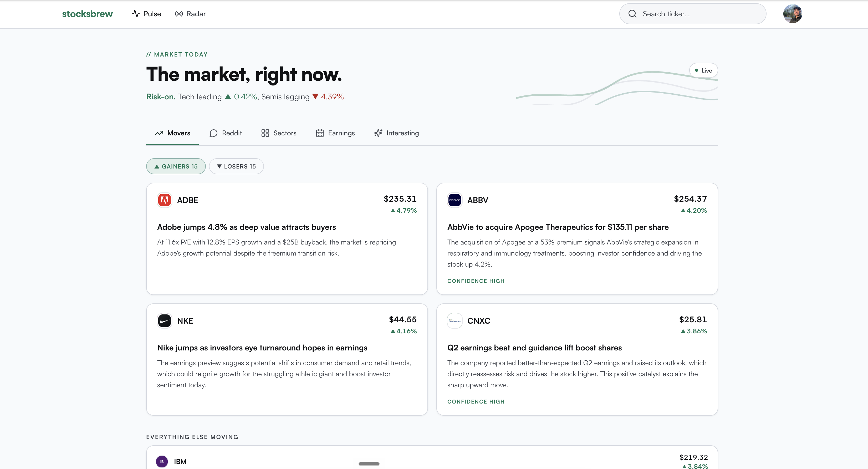Click the IBM purple circle icon

(x=162, y=462)
